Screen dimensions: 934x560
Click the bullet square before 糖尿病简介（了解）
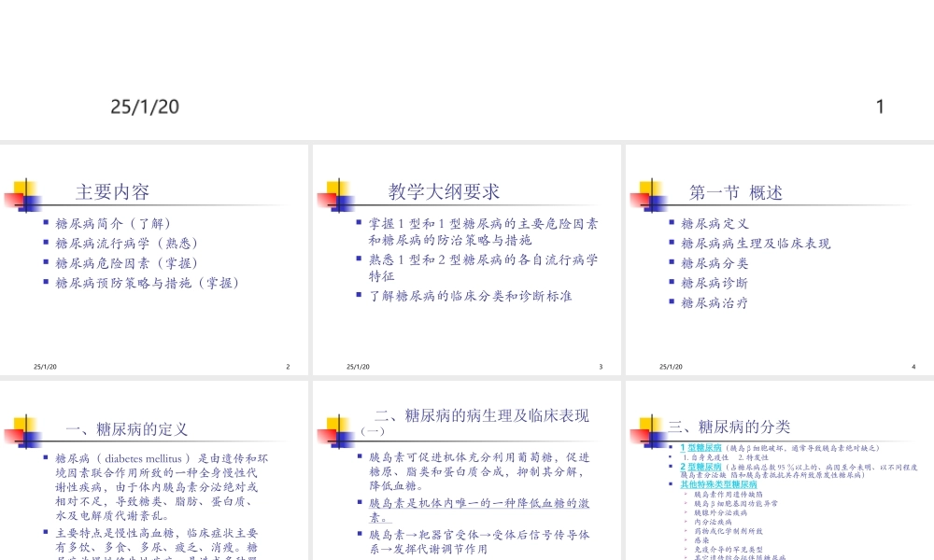click(x=46, y=222)
